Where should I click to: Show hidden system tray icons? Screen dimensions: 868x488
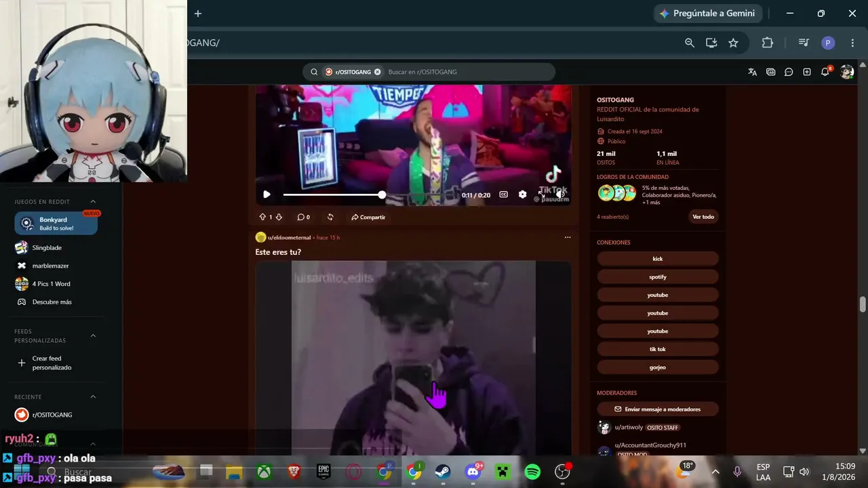tap(715, 472)
